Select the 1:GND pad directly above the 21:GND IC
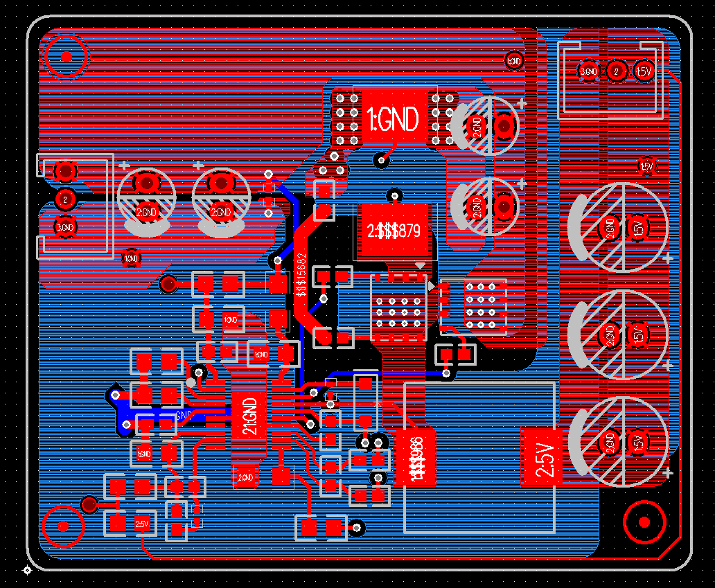The height and width of the screenshot is (588, 715). 261,354
